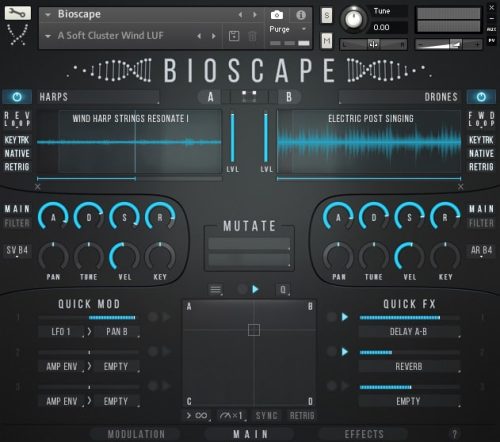Screen dimensions: 500x442
Task: Click the XY pad center cursor
Action: pyautogui.click(x=254, y=330)
